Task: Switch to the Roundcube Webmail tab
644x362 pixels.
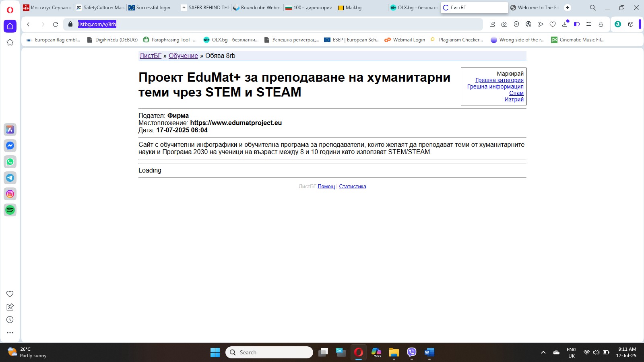Action: click(x=258, y=8)
